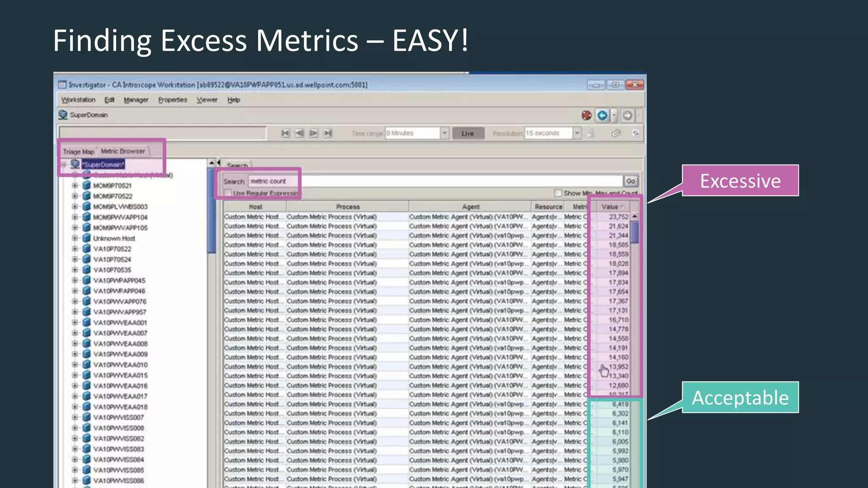
Task: Expand the VA10PWVEAA001 node
Action: [x=75, y=322]
